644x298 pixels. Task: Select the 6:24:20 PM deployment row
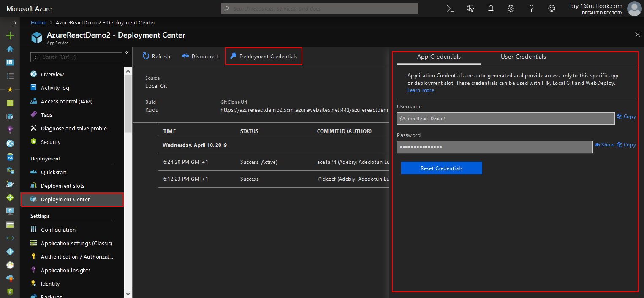(x=273, y=162)
